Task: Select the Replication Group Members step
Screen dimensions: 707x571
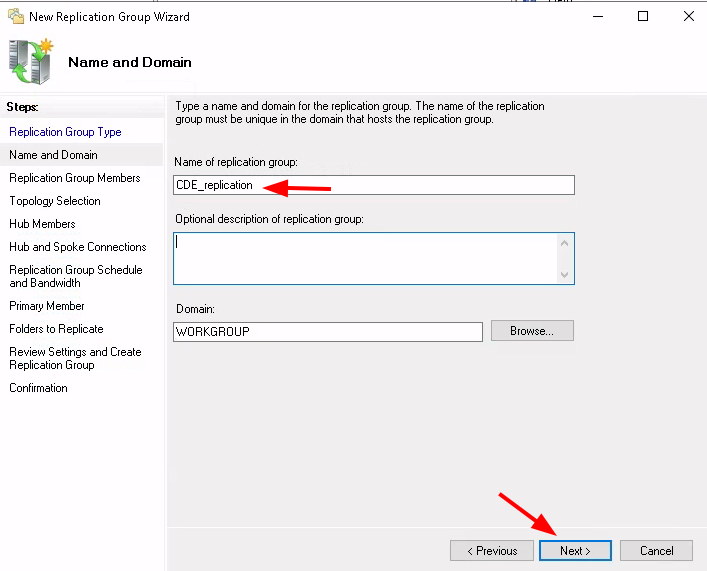Action: click(x=75, y=178)
